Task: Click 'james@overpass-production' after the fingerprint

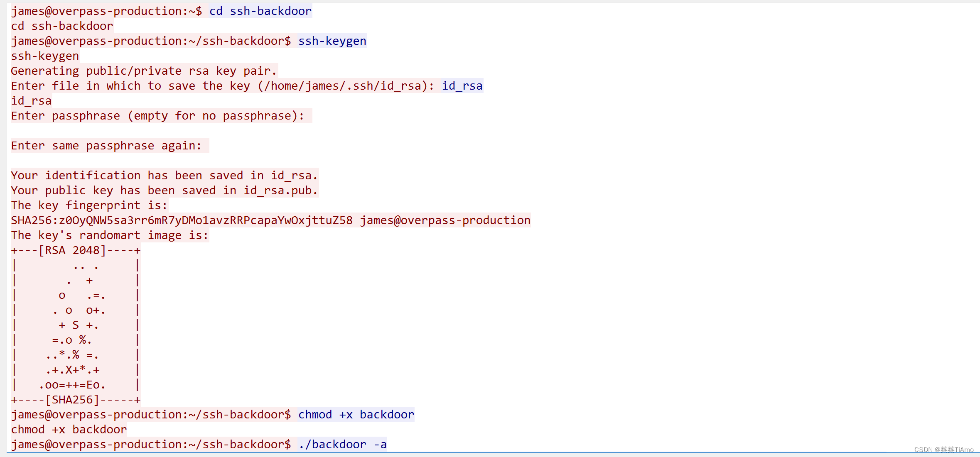Action: tap(445, 220)
